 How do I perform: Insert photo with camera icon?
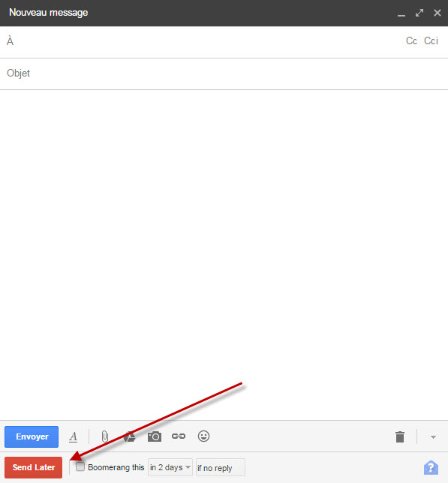coord(155,436)
